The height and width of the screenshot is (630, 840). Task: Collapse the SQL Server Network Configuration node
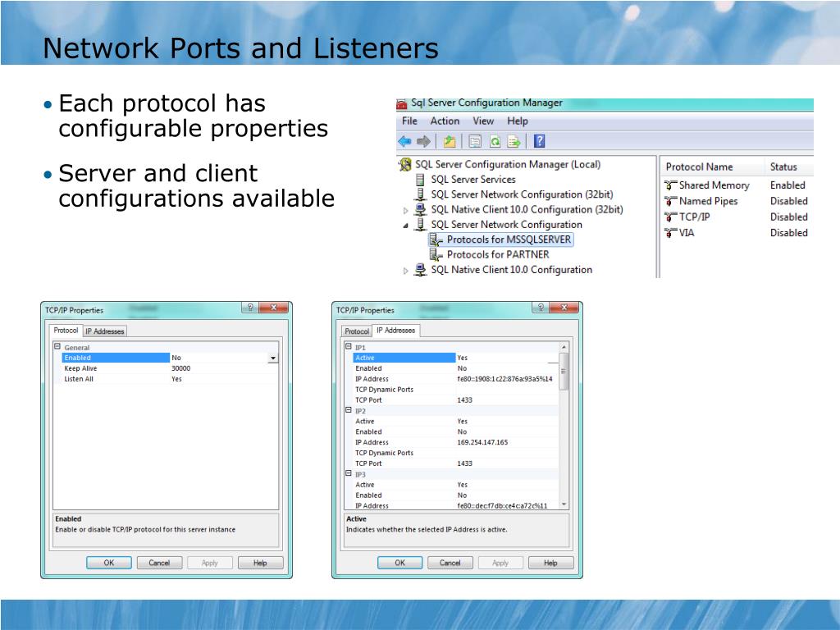point(405,226)
